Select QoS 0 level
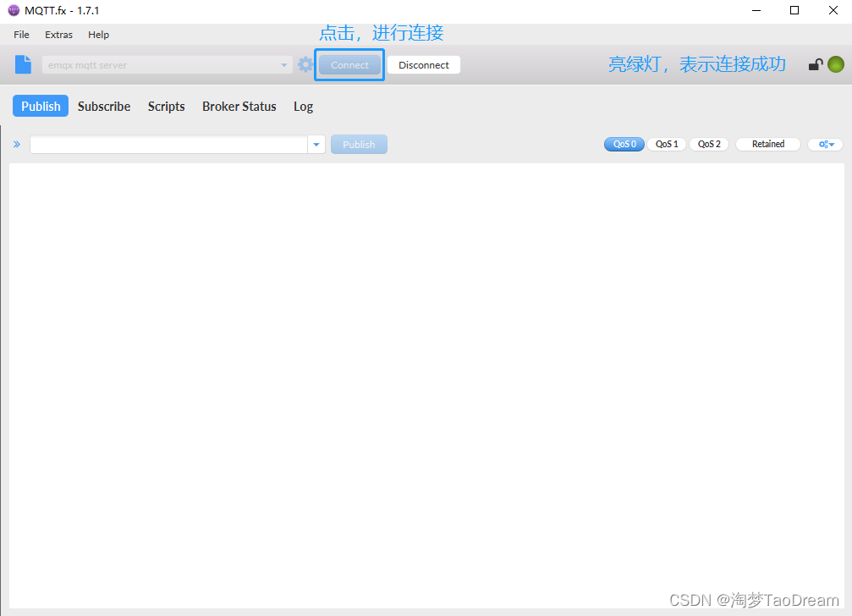The height and width of the screenshot is (616, 852). 624,145
